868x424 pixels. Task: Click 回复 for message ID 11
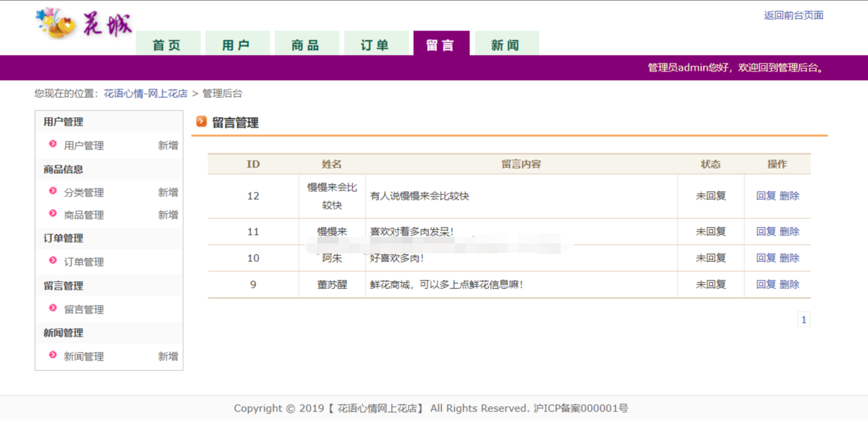pos(766,232)
